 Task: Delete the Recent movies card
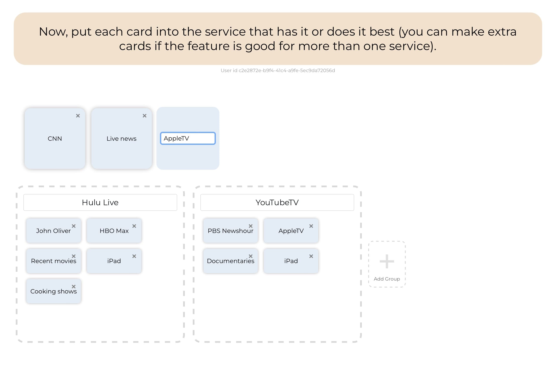pyautogui.click(x=74, y=257)
